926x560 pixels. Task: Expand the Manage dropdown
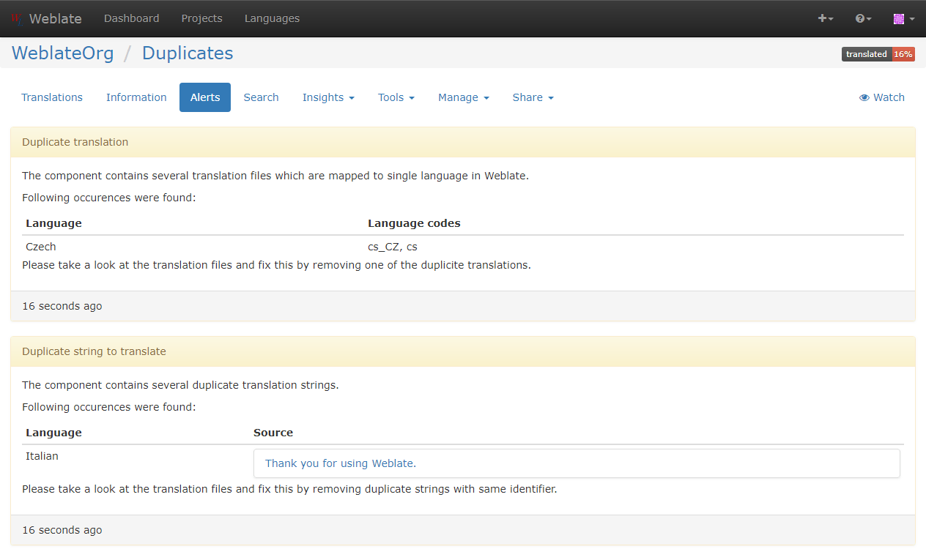coord(463,97)
